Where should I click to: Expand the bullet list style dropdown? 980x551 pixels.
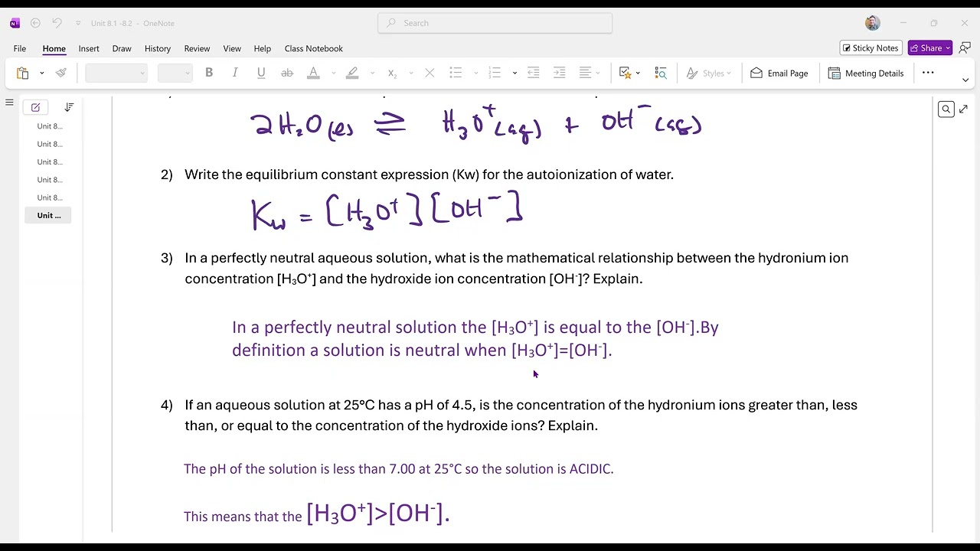[475, 73]
